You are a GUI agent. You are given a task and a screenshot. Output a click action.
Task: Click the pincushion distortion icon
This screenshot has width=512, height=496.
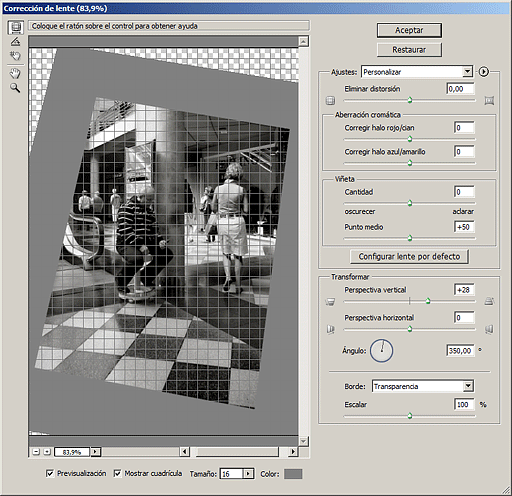489,100
